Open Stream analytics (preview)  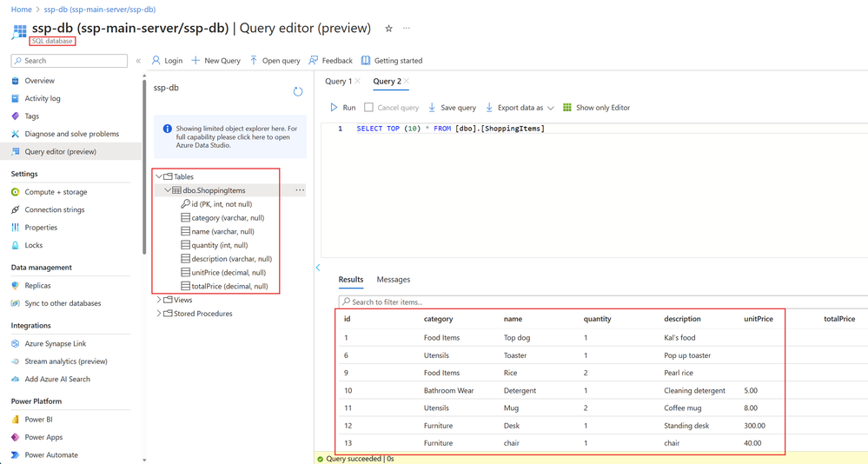(x=66, y=361)
